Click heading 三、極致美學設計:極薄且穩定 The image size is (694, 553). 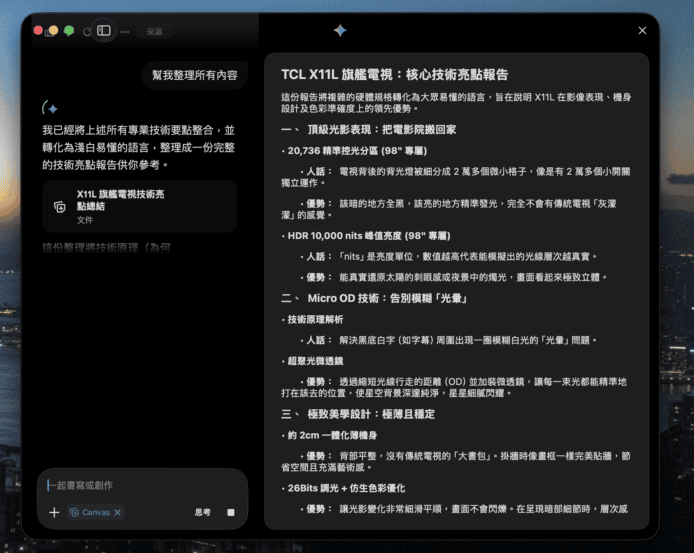(x=358, y=414)
